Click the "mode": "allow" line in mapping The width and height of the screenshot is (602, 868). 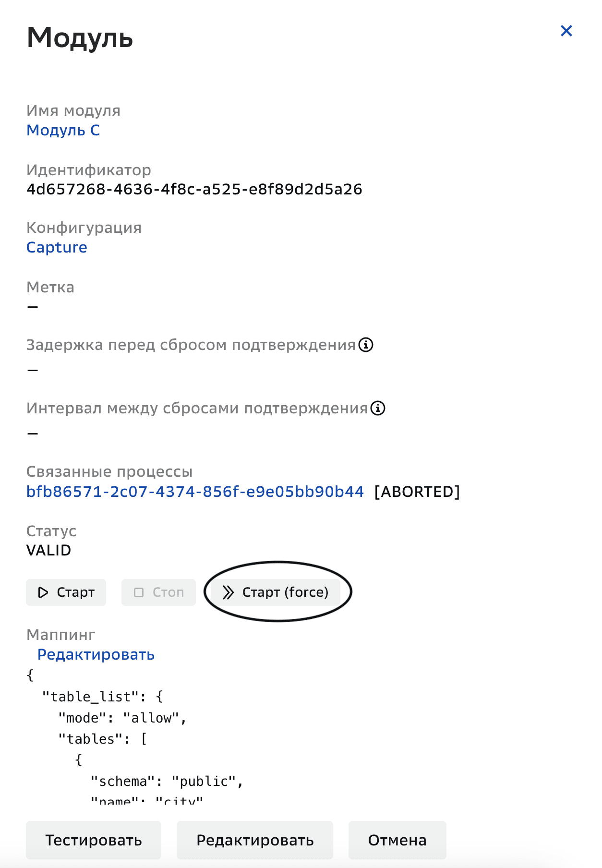122,718
